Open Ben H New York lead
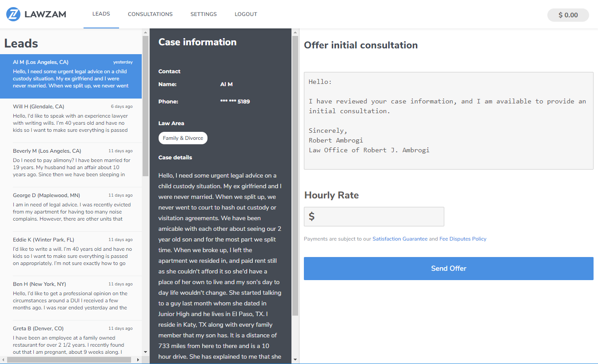The image size is (598, 364). 71,298
